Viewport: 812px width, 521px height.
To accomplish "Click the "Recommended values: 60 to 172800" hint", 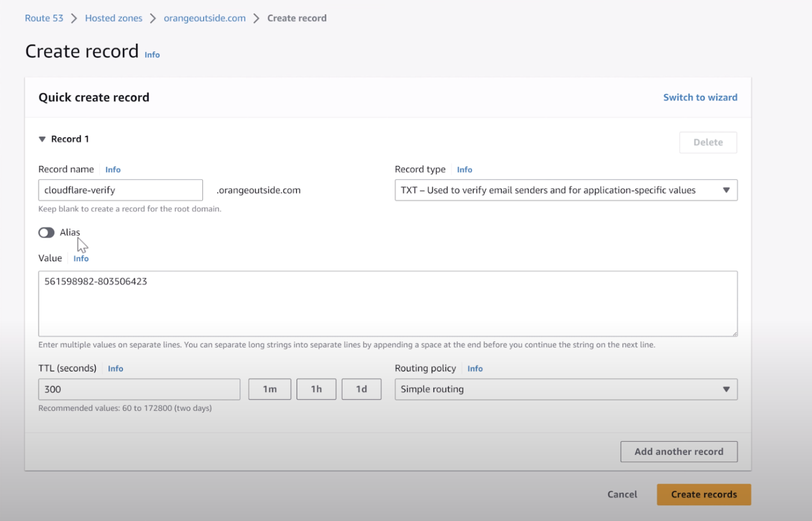I will [125, 408].
